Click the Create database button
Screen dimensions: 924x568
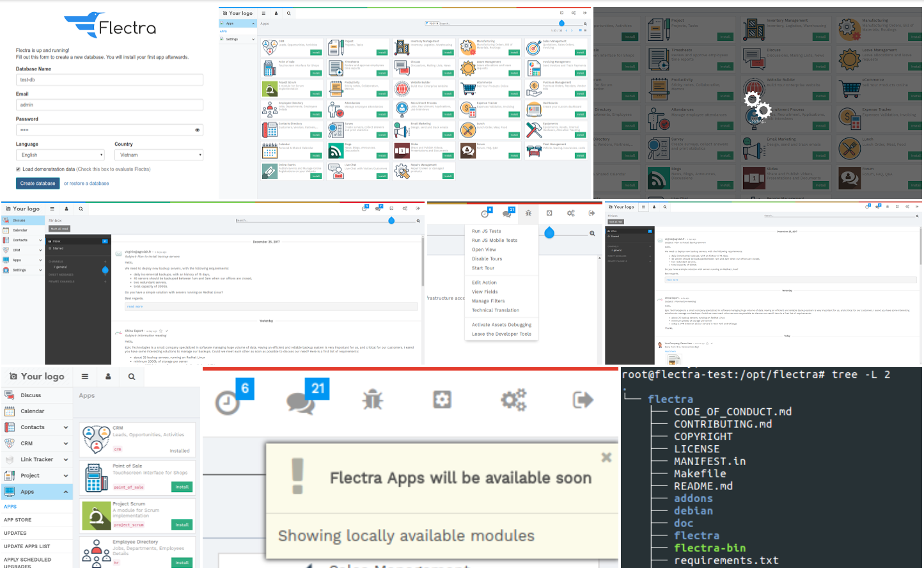(38, 184)
